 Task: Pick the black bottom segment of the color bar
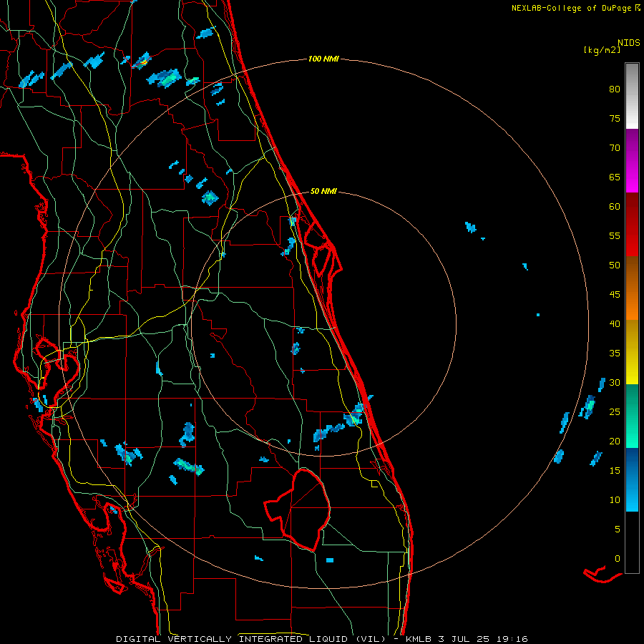tap(632, 542)
